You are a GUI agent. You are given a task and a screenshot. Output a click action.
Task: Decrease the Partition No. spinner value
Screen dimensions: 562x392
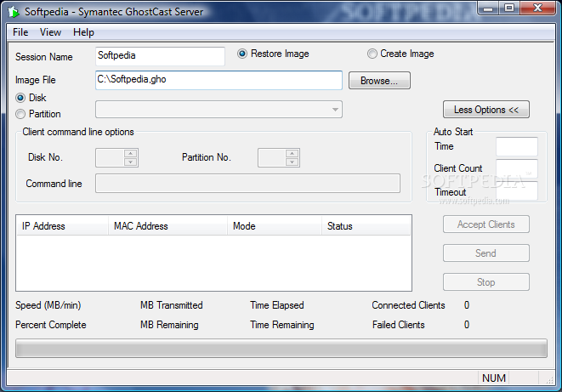[x=292, y=162]
